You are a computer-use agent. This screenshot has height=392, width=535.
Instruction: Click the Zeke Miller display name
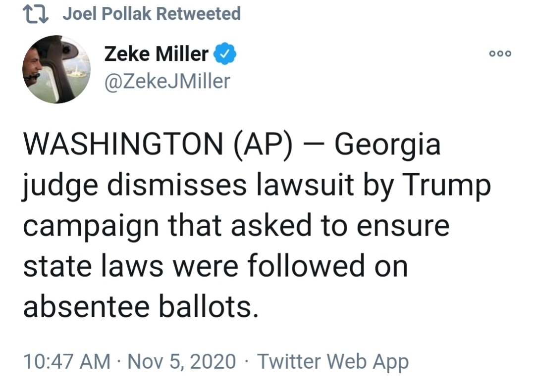(x=156, y=54)
